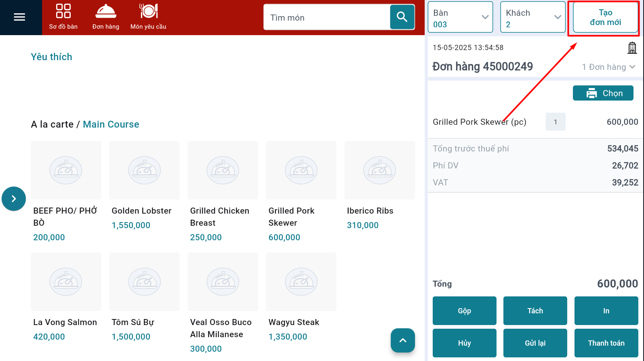Viewport: 644px width, 361px height.
Task: Open the Đơn hàng orders view
Action: point(106,17)
